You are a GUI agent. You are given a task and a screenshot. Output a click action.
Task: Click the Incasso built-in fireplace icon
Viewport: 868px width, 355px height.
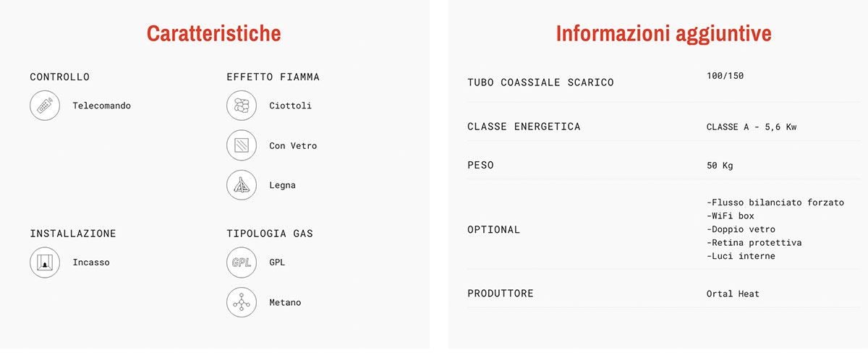(45, 262)
